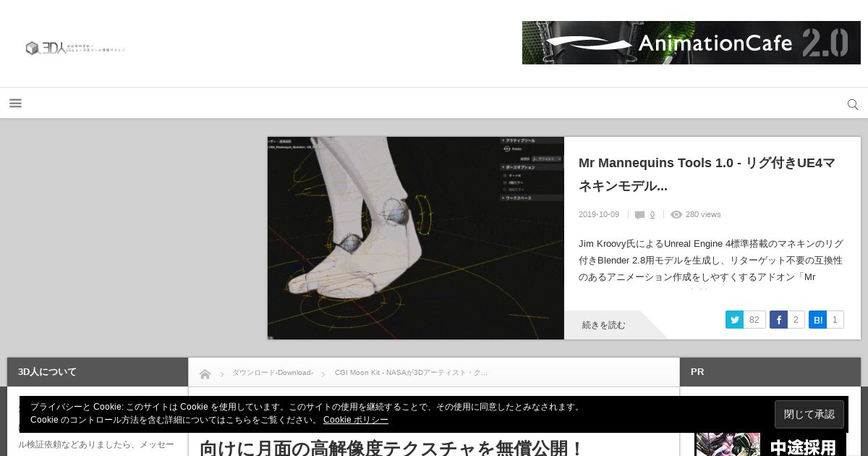The height and width of the screenshot is (456, 868).
Task: Open site search magnifier icon
Action: click(x=853, y=104)
